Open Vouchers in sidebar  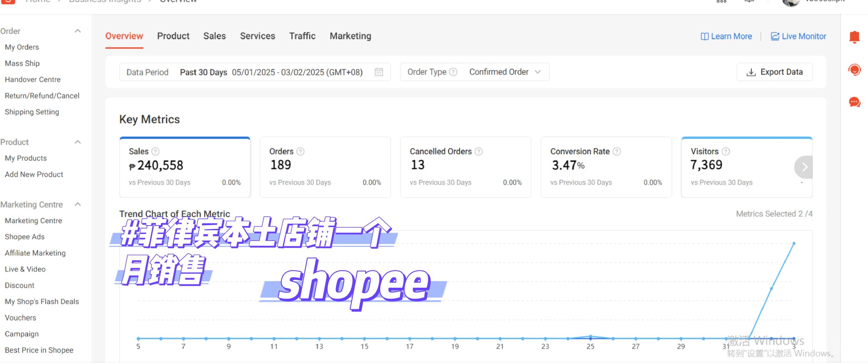(20, 318)
